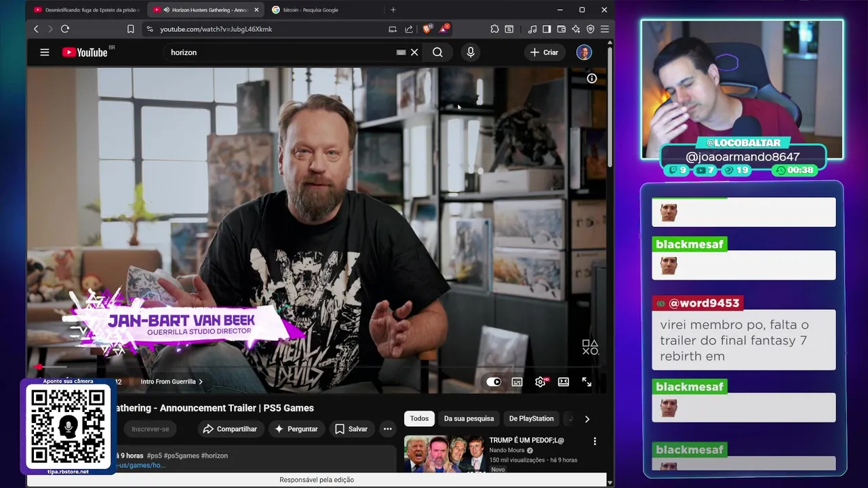Open the YouTube account avatar menu

(584, 52)
